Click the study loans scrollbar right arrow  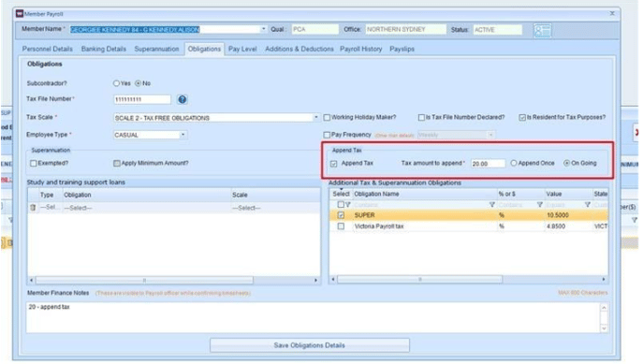click(315, 281)
